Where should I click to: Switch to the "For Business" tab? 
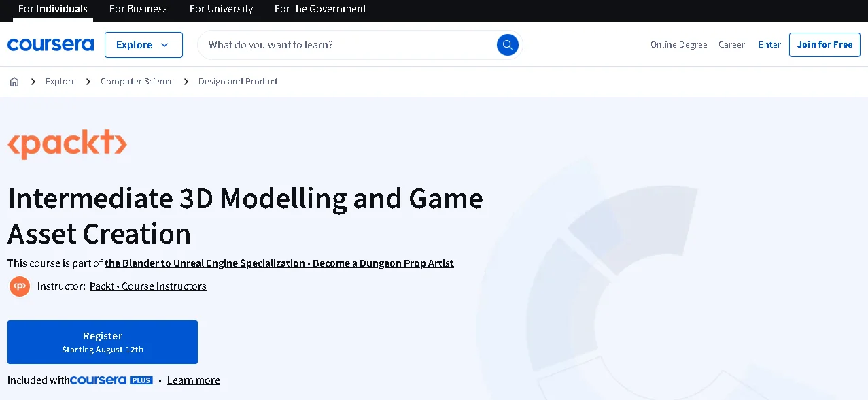138,9
